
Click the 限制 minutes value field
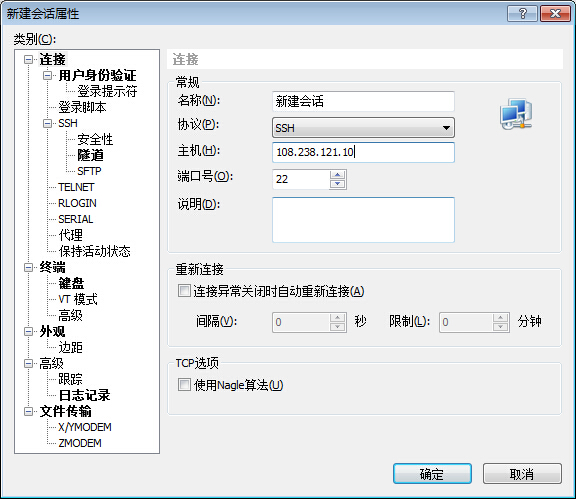(x=466, y=322)
